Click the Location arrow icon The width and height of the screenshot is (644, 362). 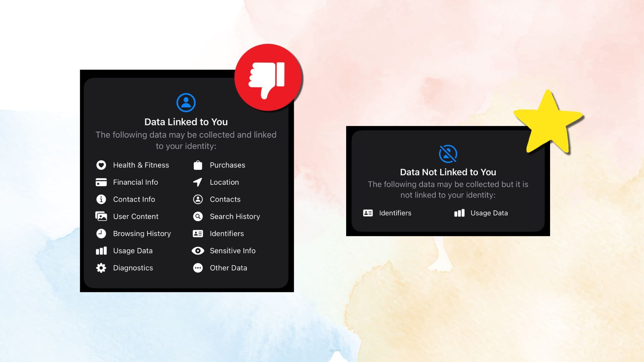pos(198,182)
